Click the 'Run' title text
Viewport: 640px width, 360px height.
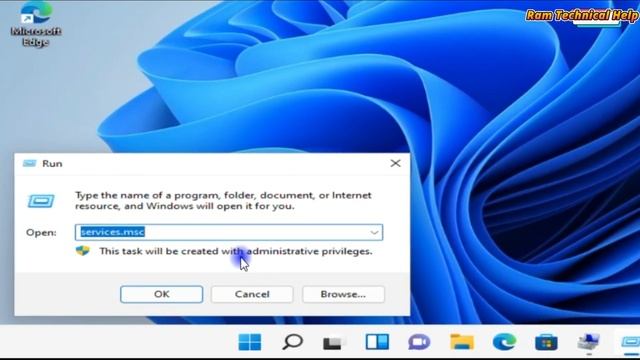(x=52, y=164)
